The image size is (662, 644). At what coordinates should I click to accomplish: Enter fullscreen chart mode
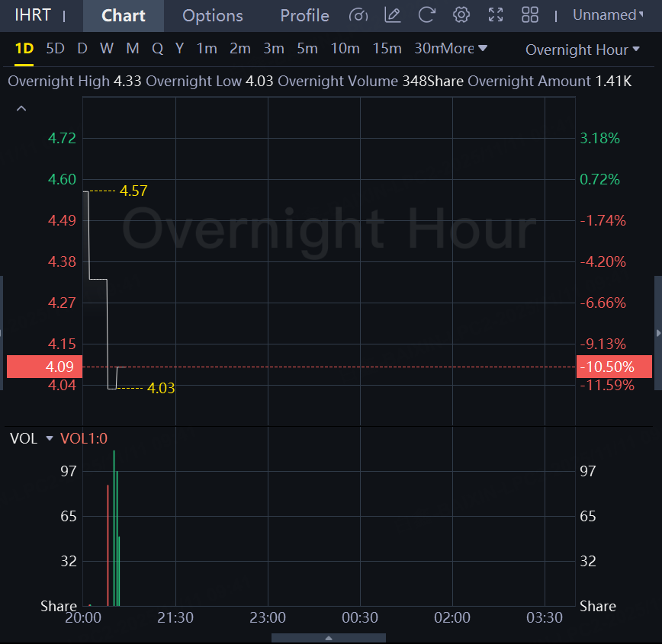pos(496,15)
